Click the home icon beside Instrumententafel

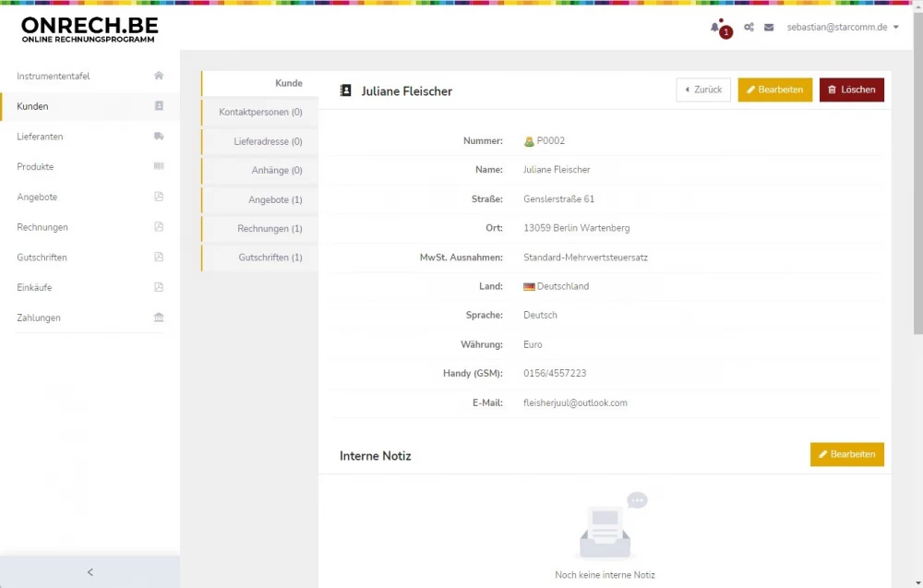[x=159, y=76]
